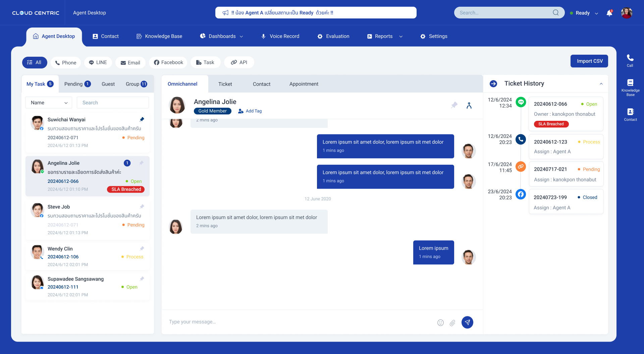The image size is (644, 354).
Task: Open ticket history card 20240723-199
Action: tap(566, 202)
